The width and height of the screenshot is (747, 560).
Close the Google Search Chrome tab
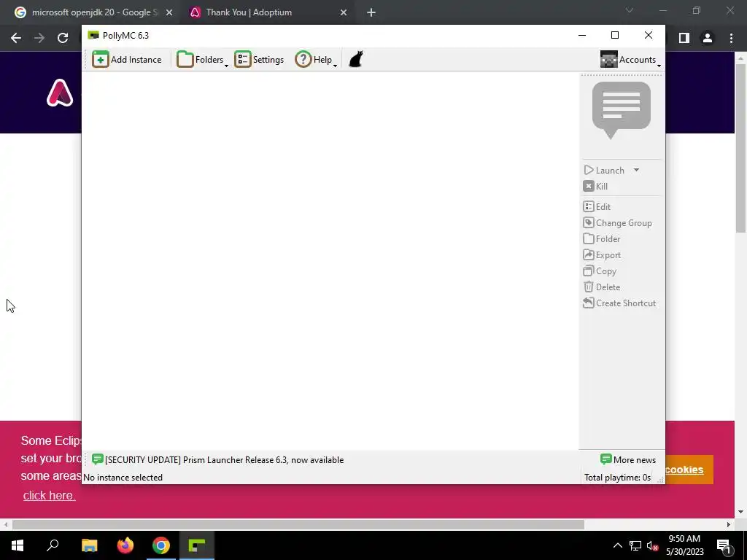click(169, 12)
